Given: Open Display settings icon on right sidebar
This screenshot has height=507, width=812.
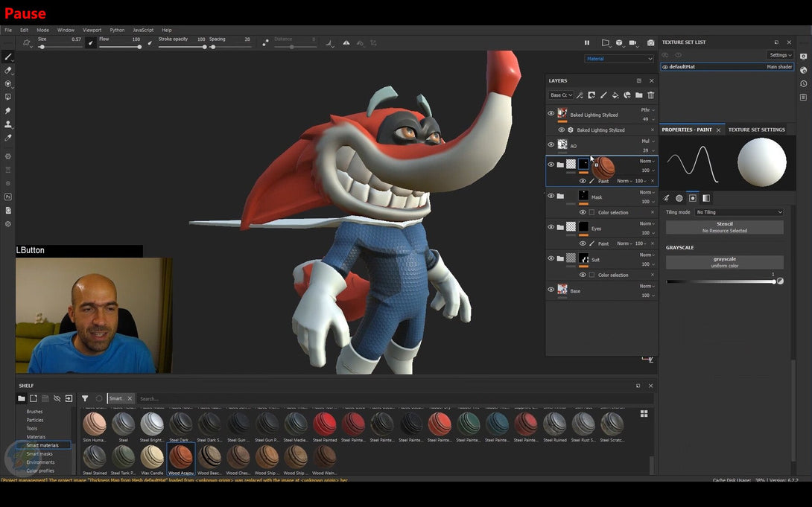Looking at the screenshot, I should click(803, 57).
